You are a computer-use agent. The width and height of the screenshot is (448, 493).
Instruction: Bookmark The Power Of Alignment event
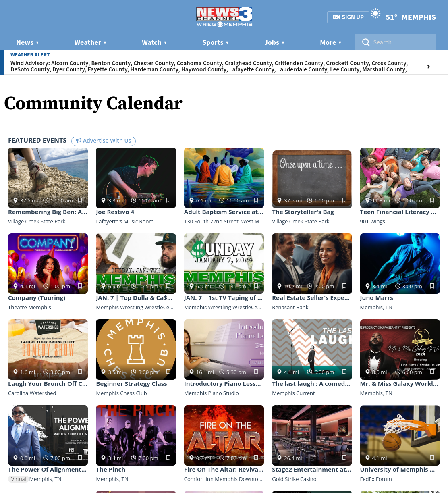click(x=80, y=458)
